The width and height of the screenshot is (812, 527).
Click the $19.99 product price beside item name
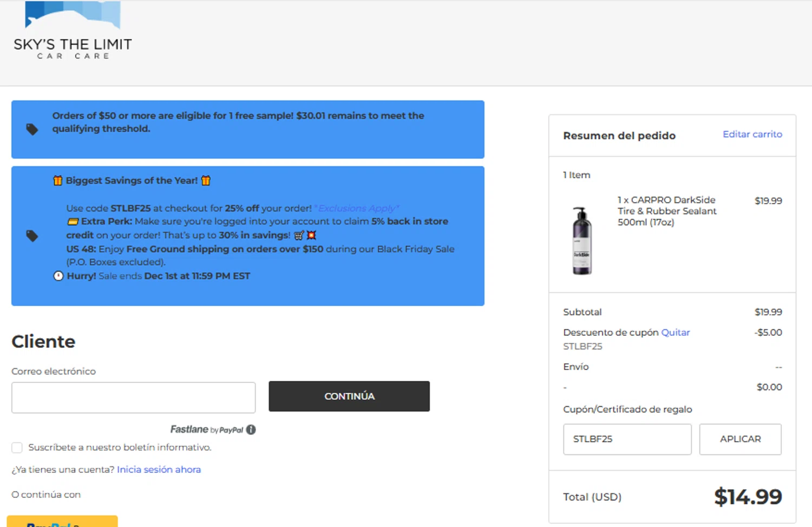(x=768, y=201)
